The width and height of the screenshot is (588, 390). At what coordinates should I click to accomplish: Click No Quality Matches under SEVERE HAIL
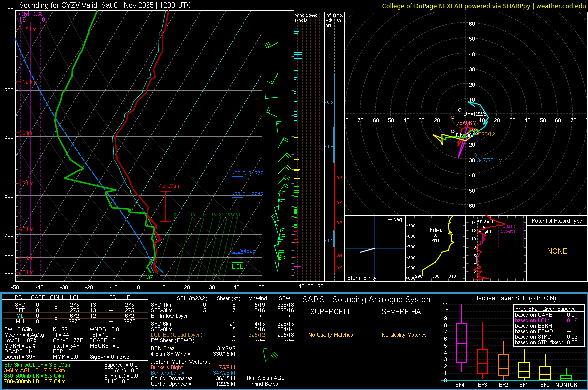(404, 335)
